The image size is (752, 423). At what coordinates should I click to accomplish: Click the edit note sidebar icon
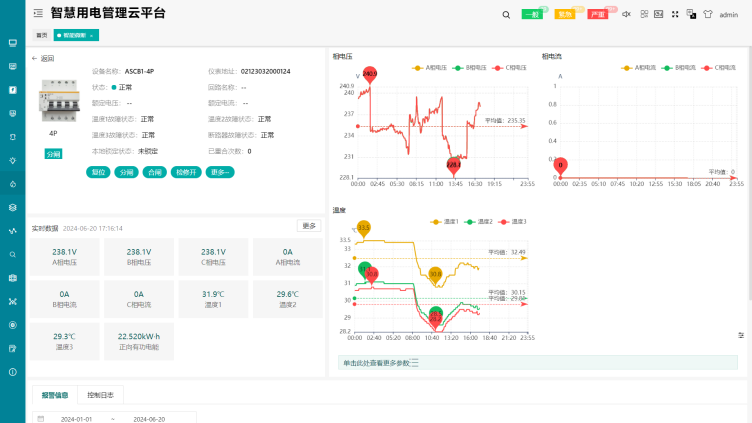pos(13,348)
